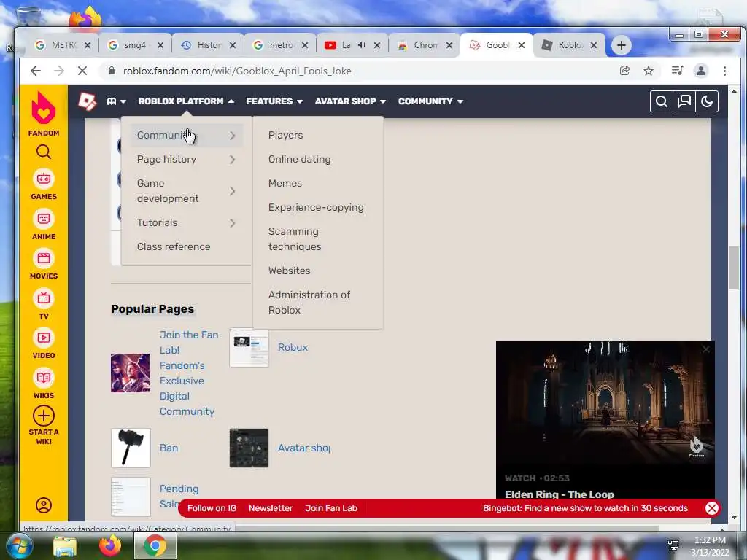The height and width of the screenshot is (560, 747).
Task: Open the Windows Start button
Action: (x=19, y=545)
